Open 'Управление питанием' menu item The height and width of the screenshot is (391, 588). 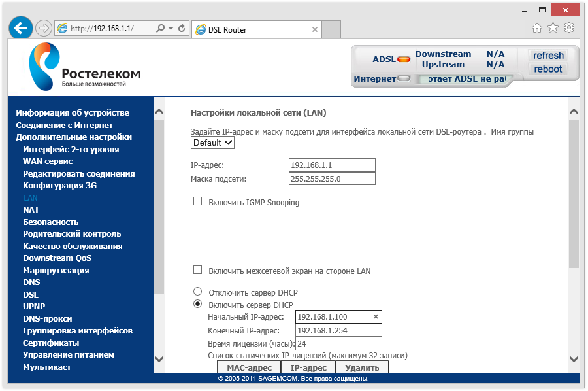tap(69, 355)
